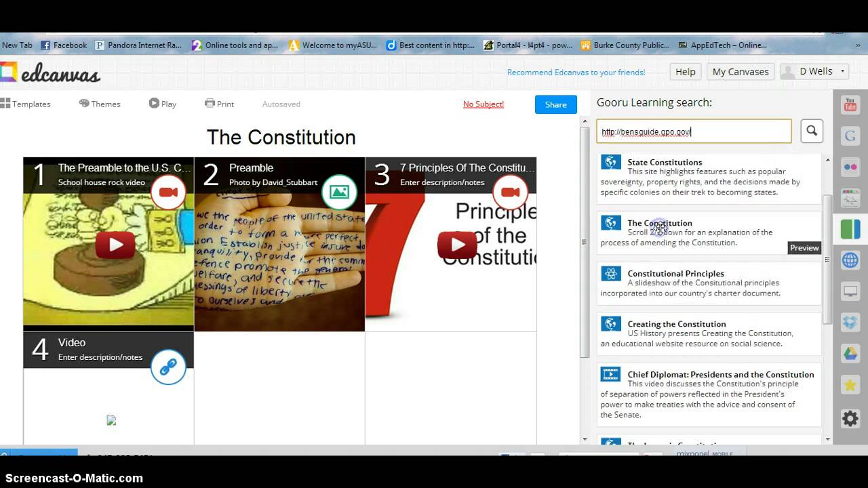Screen dimensions: 868x488
Task: Open the AppEdTech Online bookmark
Action: (723, 45)
